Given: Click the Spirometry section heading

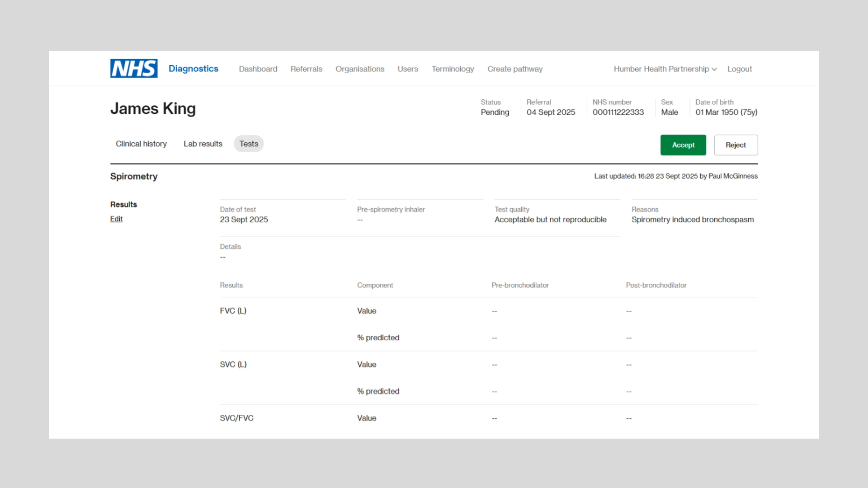Looking at the screenshot, I should 133,176.
